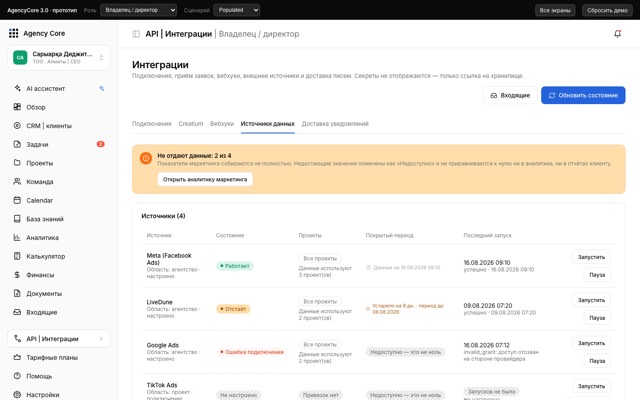This screenshot has width=640, height=400.
Task: Switch to the Вебхуки tab
Action: coord(222,124)
